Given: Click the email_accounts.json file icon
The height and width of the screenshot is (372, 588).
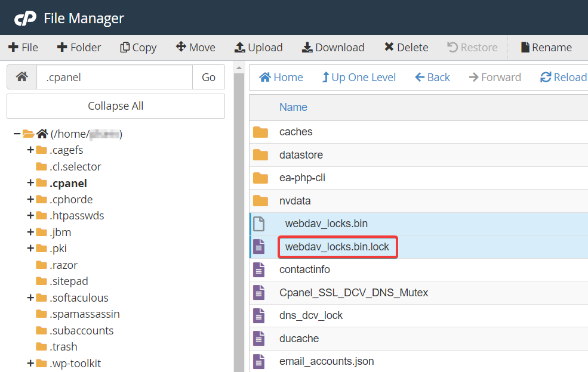Looking at the screenshot, I should (x=258, y=361).
